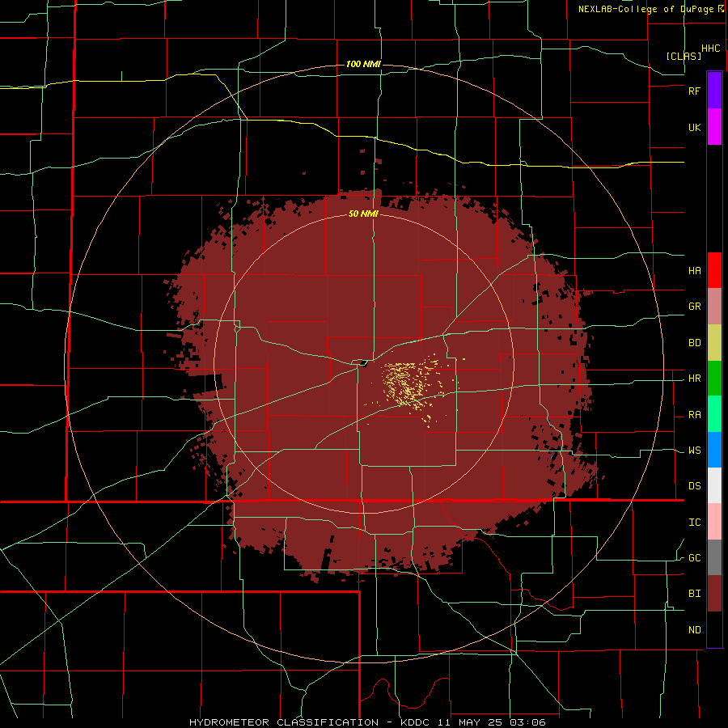Click the GR legend label
Viewport: 728px width, 728px height.
(694, 307)
